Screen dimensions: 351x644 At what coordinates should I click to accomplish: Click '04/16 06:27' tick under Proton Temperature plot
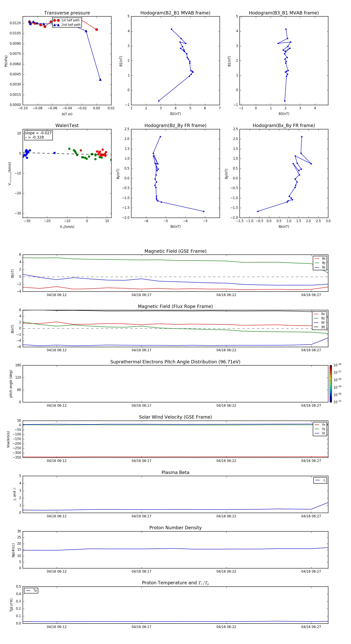311,627
